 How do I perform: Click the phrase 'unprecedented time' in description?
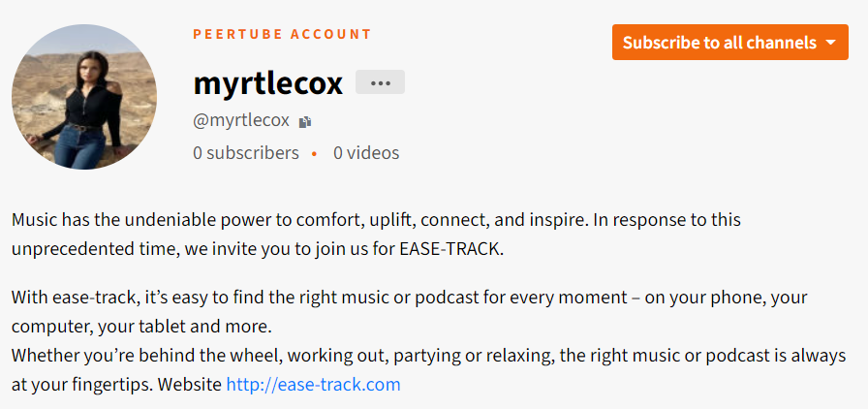(94, 249)
